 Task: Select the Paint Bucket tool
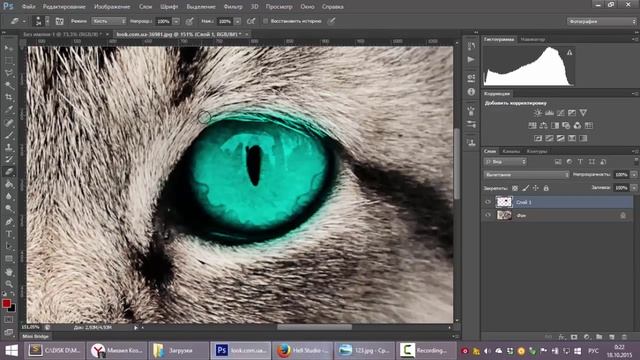click(x=9, y=184)
